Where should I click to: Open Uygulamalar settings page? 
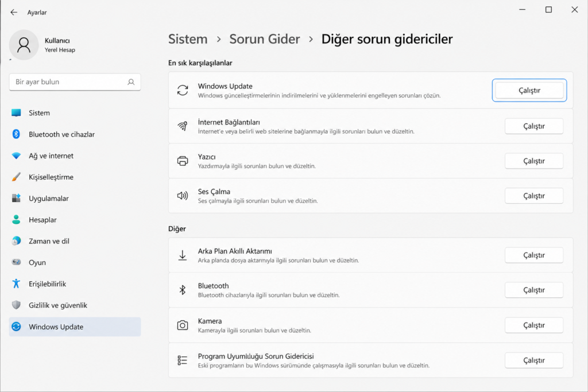(x=75, y=198)
